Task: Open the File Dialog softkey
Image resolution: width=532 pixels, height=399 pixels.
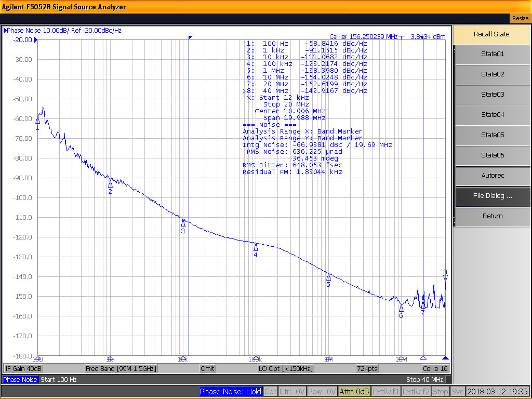Action: click(491, 196)
